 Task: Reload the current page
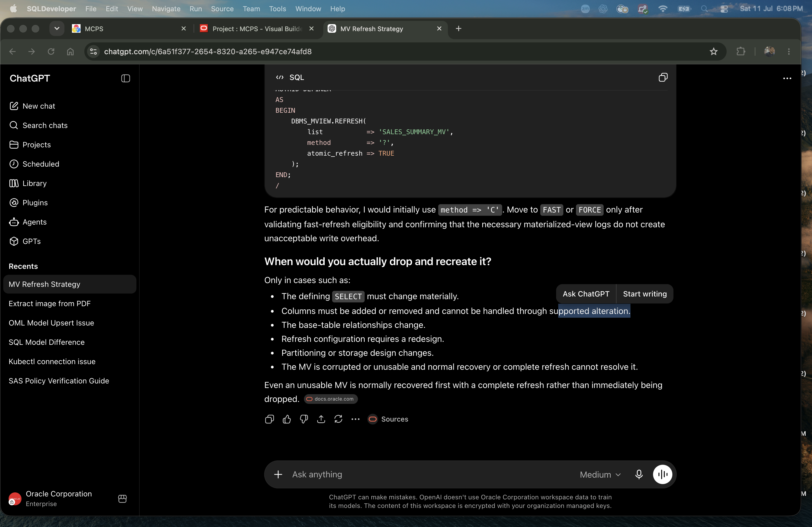51,52
